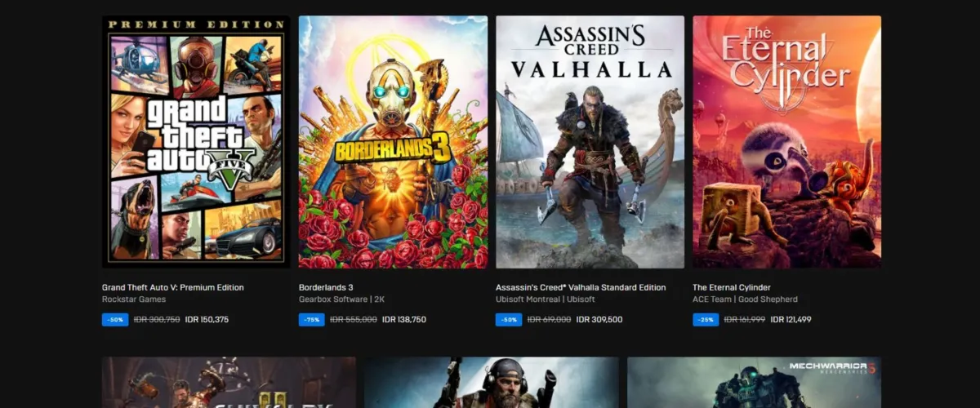Click the -75% discount badge for Borderlands 3
Image resolution: width=980 pixels, height=408 pixels.
(x=312, y=320)
